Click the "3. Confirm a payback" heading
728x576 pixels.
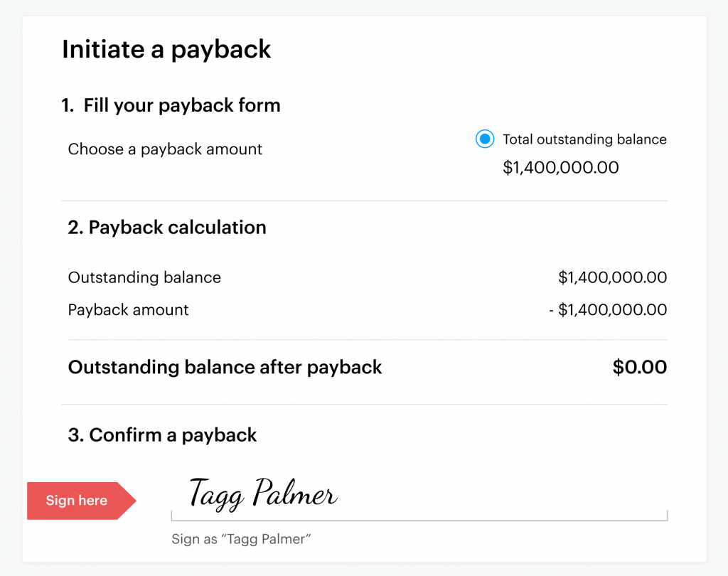(163, 435)
